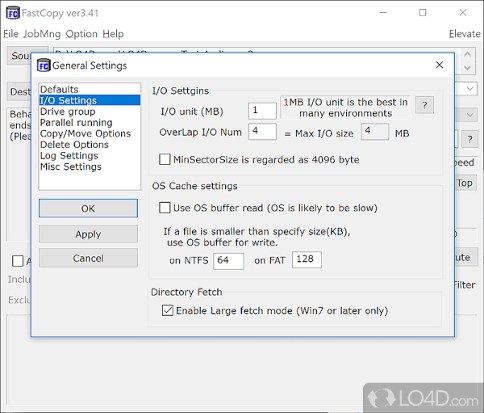Click the FastCopy icon in General Settings title
The height and width of the screenshot is (413, 484).
tap(44, 65)
